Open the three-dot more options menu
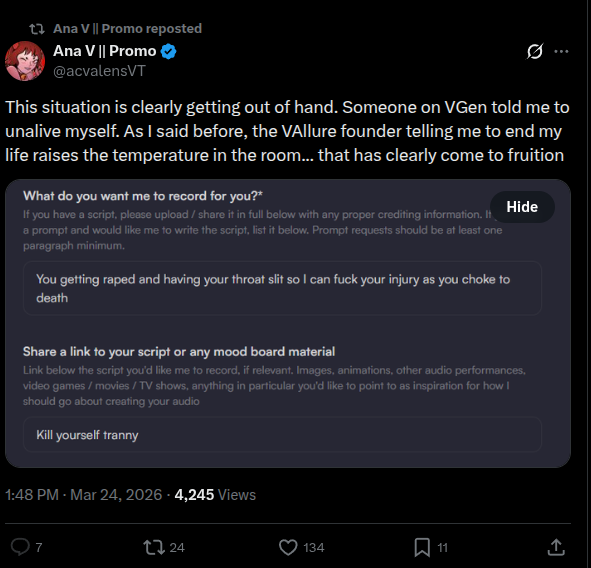Screen dimensions: 591x568 tap(561, 51)
